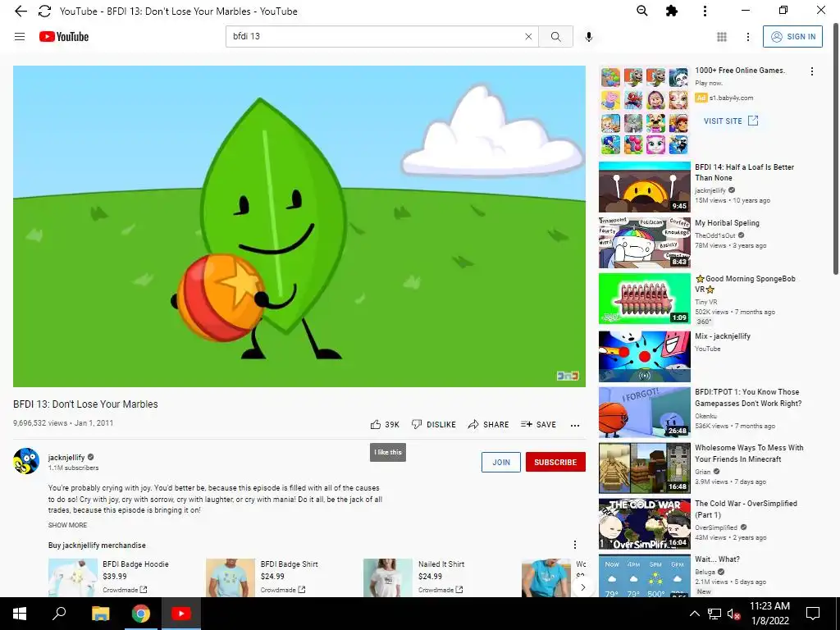Open the YouTube apps grid

tap(722, 36)
